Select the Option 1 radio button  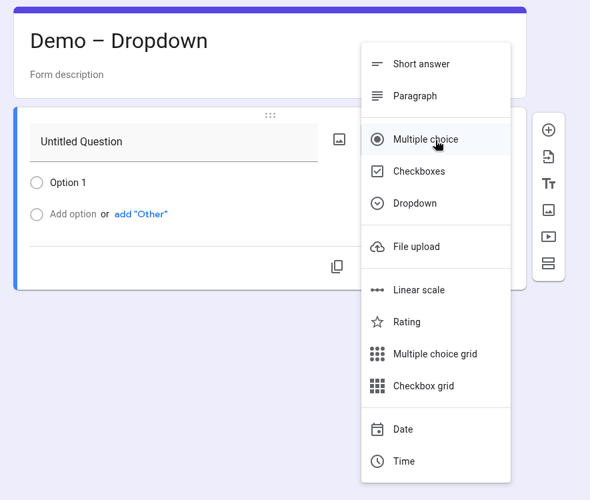(36, 183)
